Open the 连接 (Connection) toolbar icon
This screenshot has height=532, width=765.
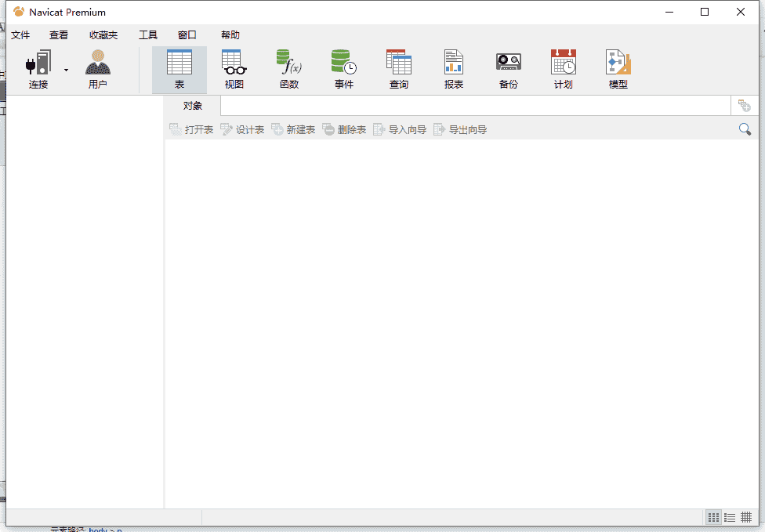coord(38,69)
